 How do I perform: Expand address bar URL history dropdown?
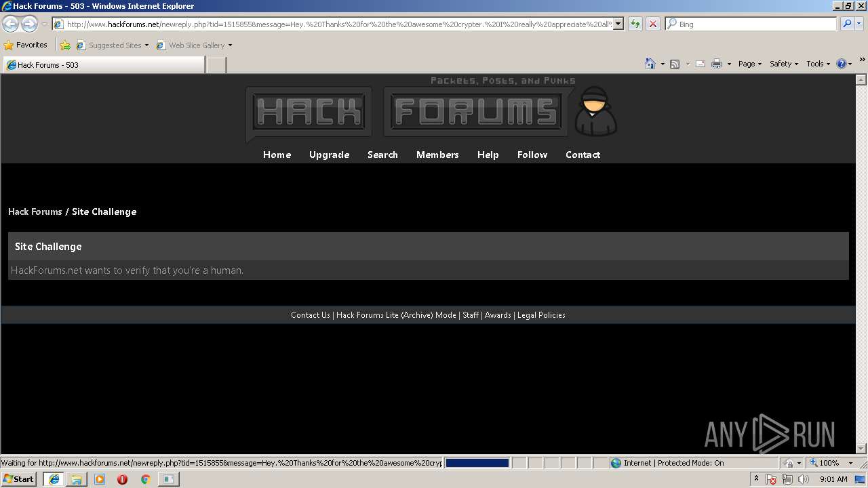pyautogui.click(x=618, y=24)
